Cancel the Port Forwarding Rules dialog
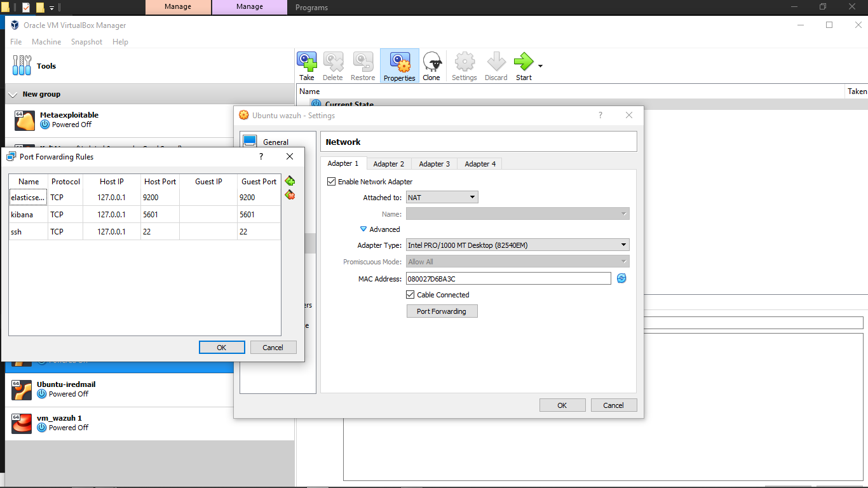 273,348
